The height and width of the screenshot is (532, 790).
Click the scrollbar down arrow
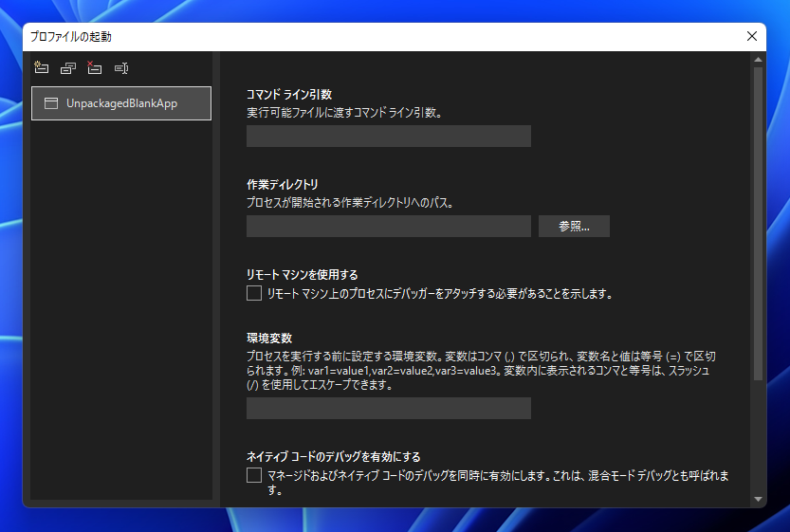[x=759, y=499]
